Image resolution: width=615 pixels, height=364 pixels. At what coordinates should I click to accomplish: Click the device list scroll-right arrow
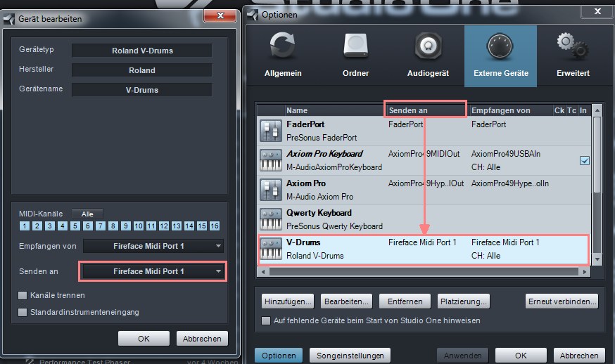point(585,271)
